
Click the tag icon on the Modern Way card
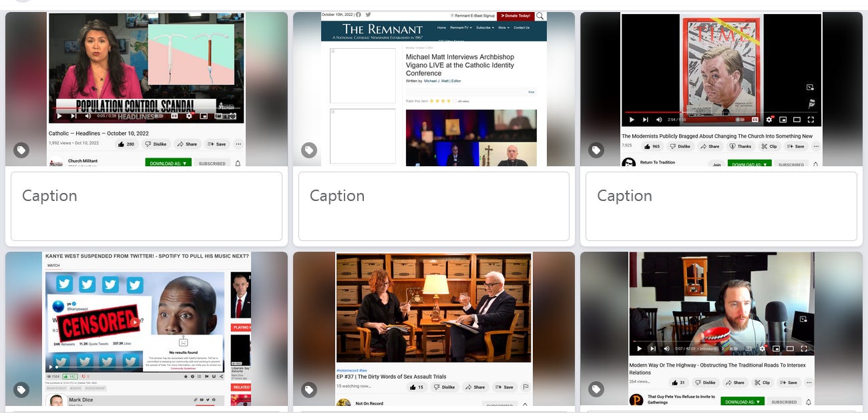tap(596, 390)
